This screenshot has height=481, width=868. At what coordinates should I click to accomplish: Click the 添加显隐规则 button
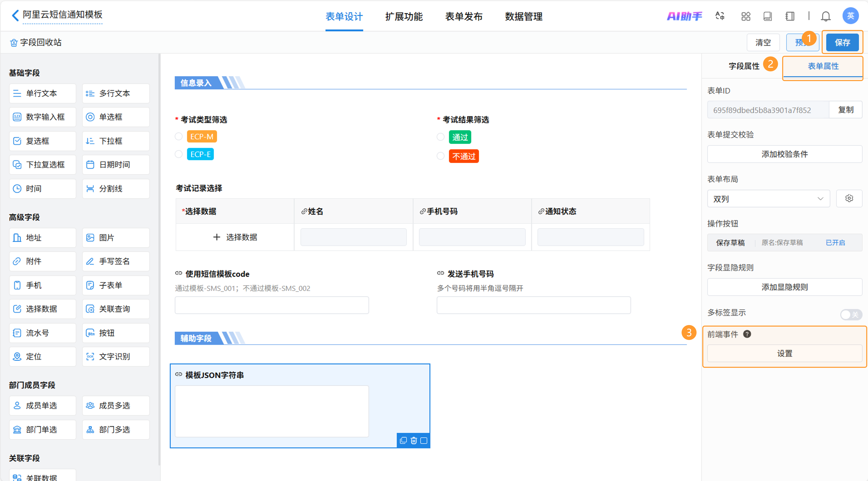[x=784, y=287]
